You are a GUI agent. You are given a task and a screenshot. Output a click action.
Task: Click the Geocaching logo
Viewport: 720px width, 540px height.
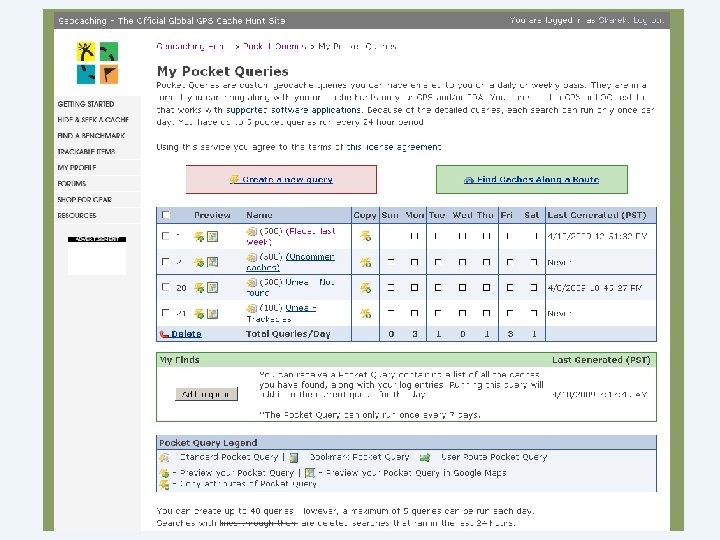(97, 62)
